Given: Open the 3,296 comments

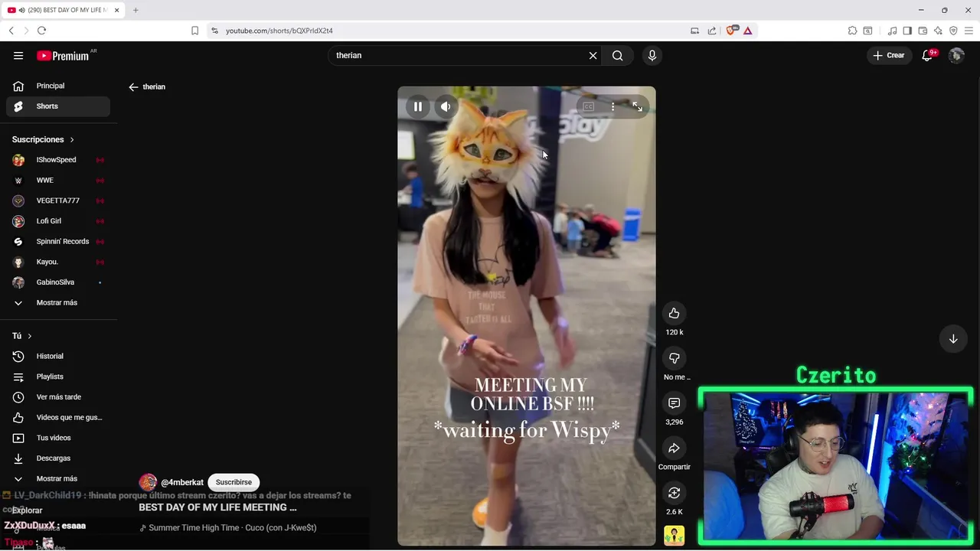Looking at the screenshot, I should [674, 403].
